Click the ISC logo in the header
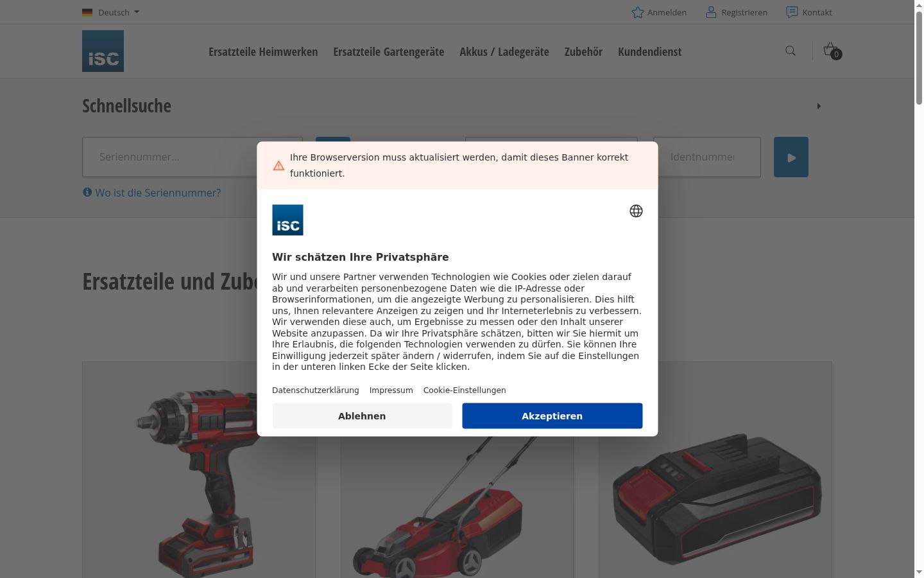This screenshot has height=578, width=924. 103,51
